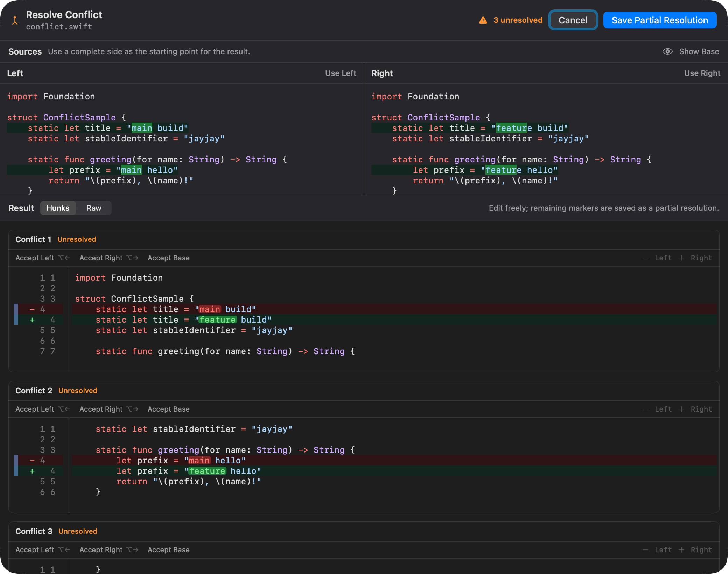Accept Left for Conflict 1
The width and height of the screenshot is (728, 574).
click(x=43, y=258)
